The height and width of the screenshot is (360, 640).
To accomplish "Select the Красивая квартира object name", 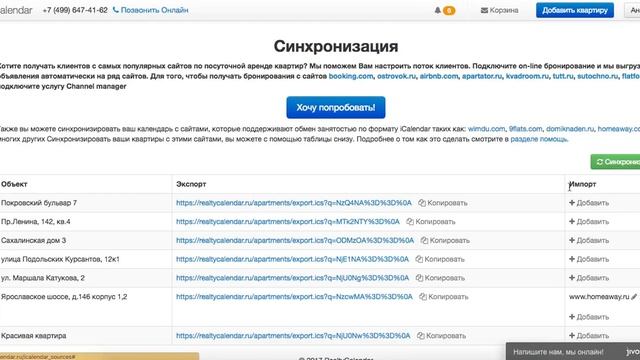I will click(33, 336).
